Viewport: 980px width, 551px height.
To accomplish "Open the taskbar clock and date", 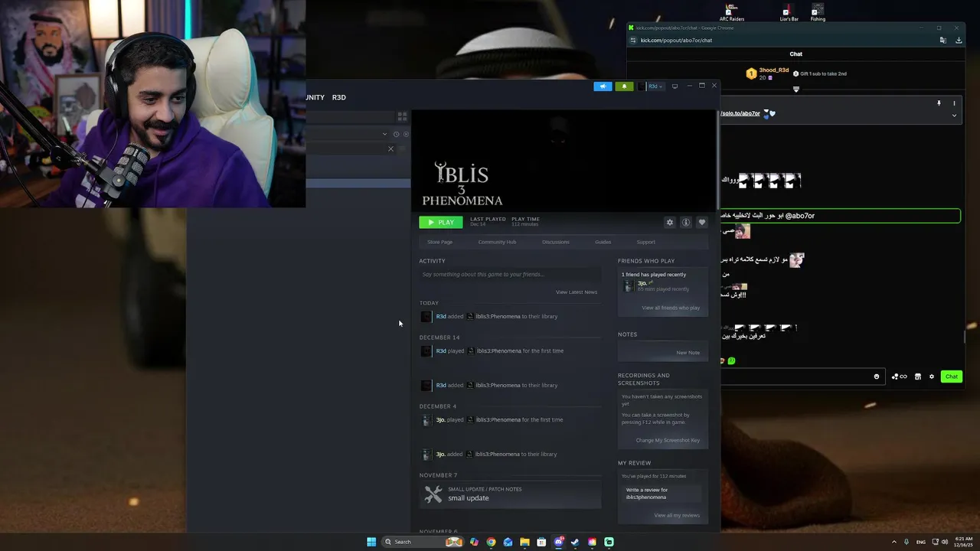I will click(x=964, y=542).
